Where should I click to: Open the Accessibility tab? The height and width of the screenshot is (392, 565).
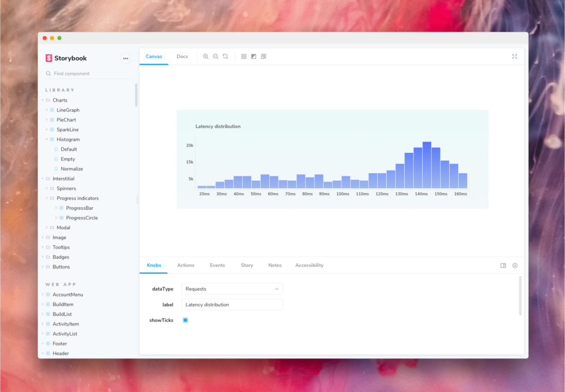309,265
